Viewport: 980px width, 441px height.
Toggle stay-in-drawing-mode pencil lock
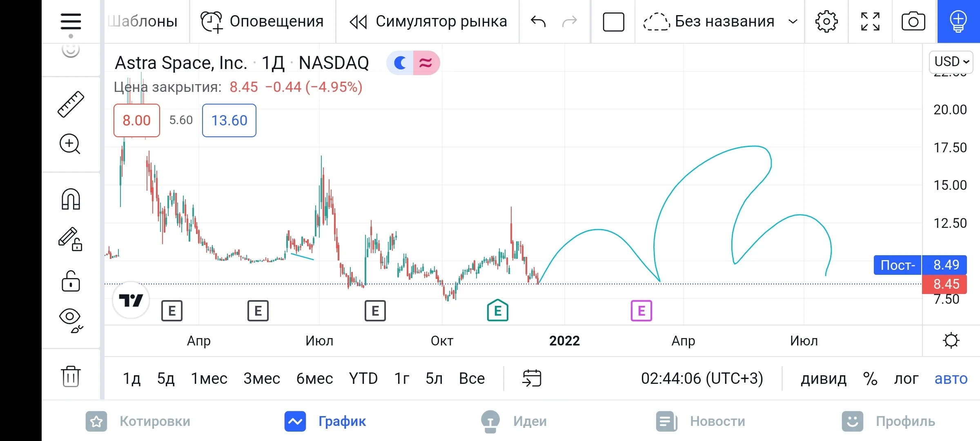click(x=70, y=239)
